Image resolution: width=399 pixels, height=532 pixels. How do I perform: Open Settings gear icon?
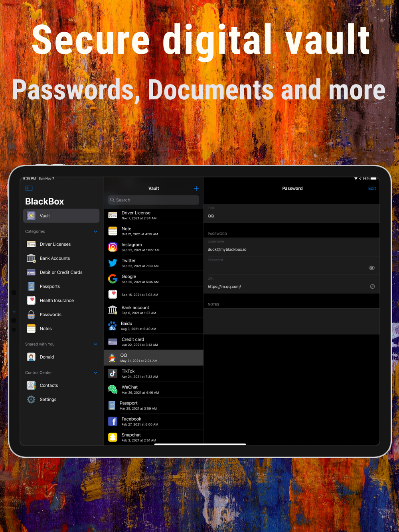pos(31,399)
